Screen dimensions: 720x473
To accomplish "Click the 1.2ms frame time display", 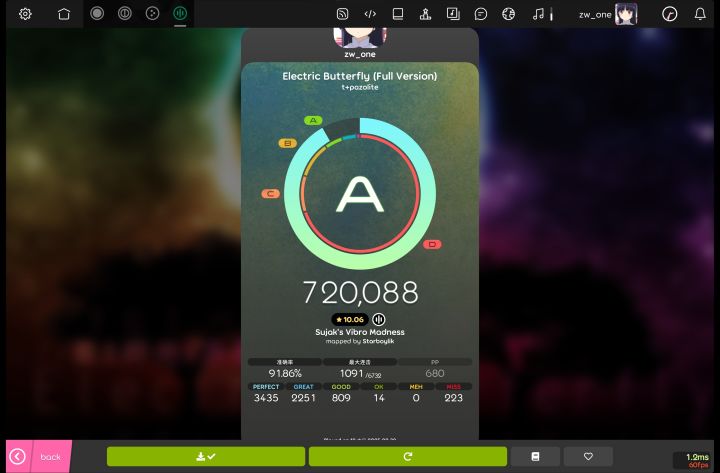I will [697, 457].
